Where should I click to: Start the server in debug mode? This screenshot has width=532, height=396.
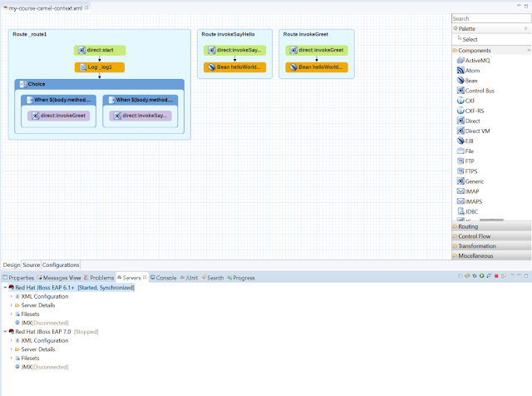click(474, 275)
